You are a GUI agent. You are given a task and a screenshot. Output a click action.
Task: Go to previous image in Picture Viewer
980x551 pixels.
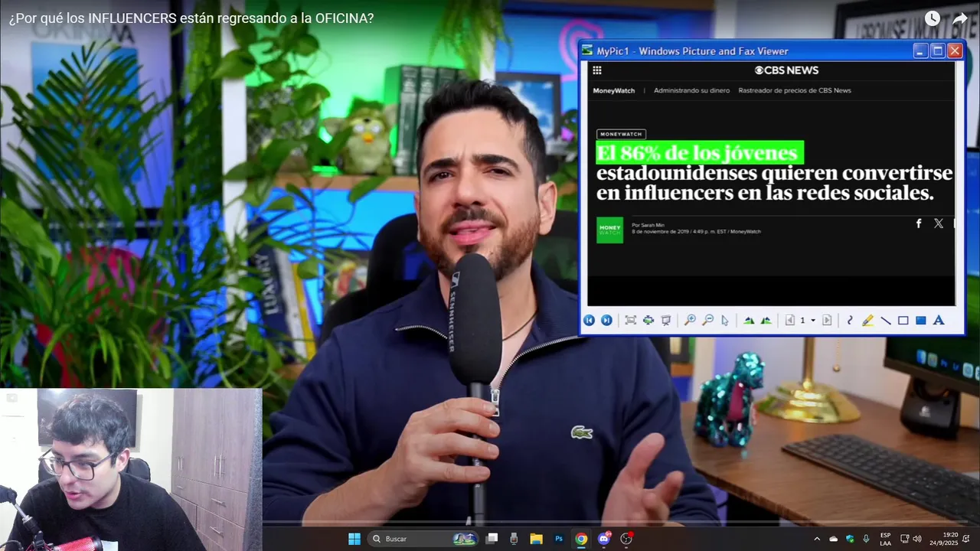589,321
